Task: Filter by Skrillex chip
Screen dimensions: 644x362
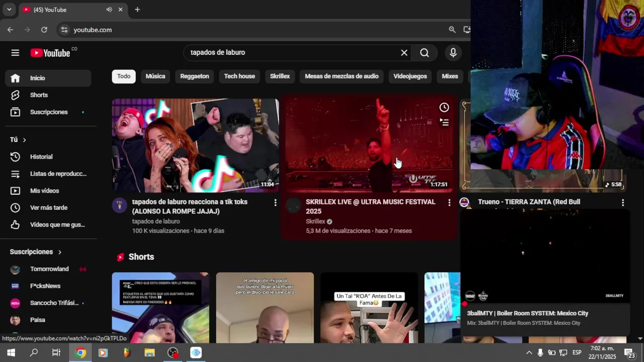Action: [280, 76]
